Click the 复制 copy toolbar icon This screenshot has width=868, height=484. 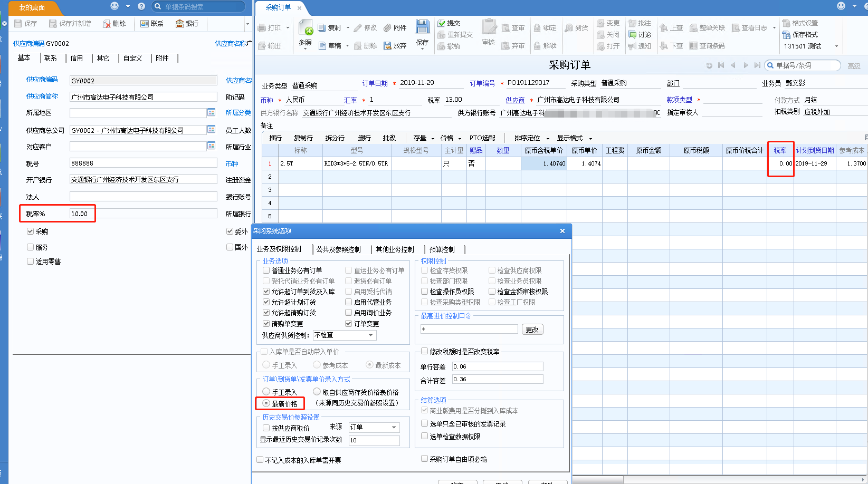(322, 28)
